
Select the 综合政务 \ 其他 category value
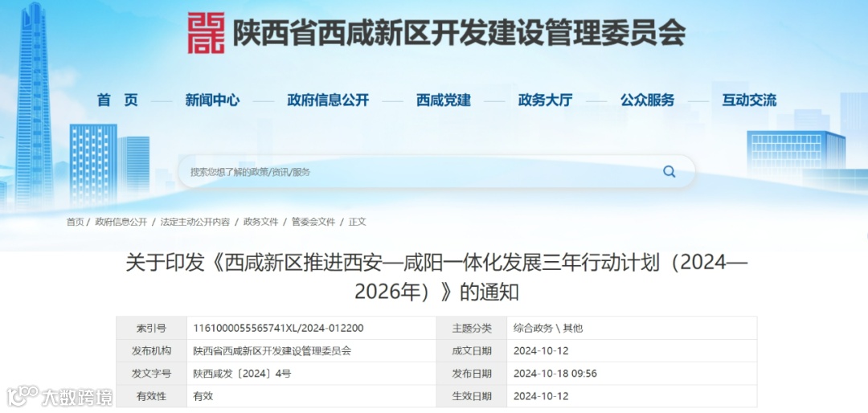[x=548, y=329]
